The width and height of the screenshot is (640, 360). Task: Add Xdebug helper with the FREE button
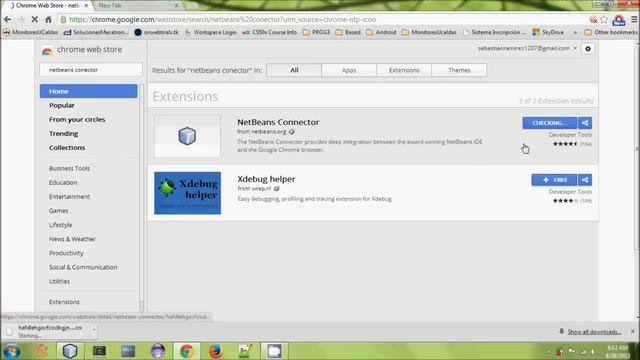554,180
